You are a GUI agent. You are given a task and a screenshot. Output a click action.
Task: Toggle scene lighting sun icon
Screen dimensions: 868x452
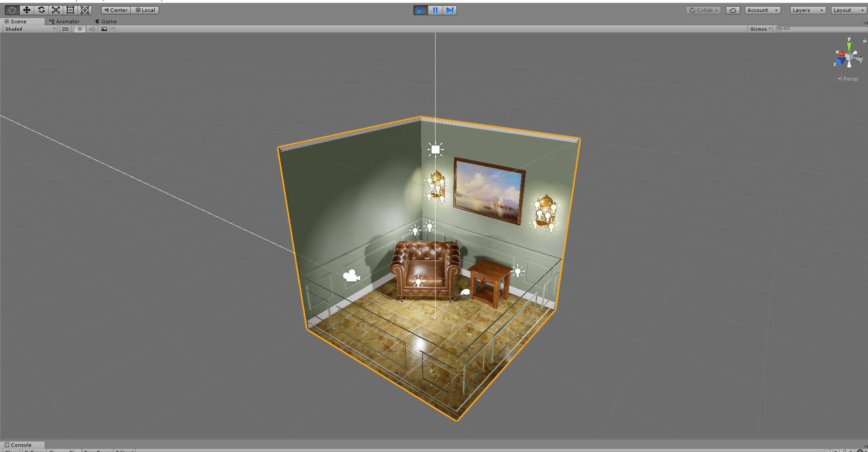click(80, 29)
